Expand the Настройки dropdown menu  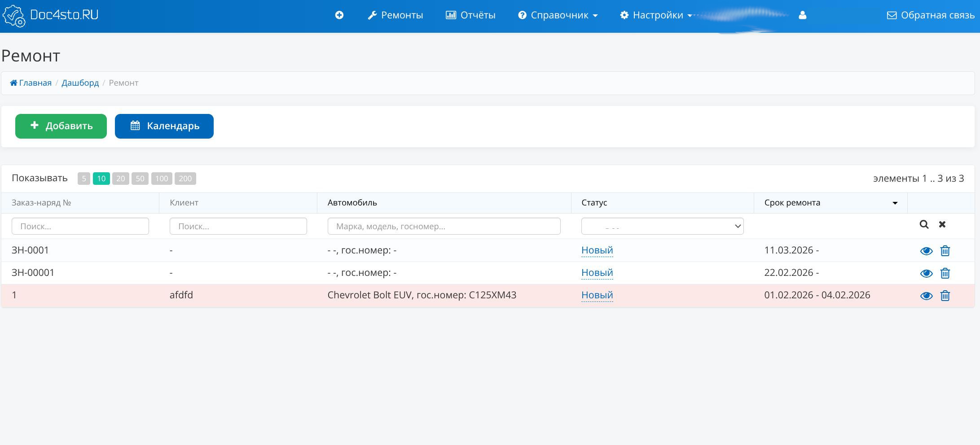656,15
